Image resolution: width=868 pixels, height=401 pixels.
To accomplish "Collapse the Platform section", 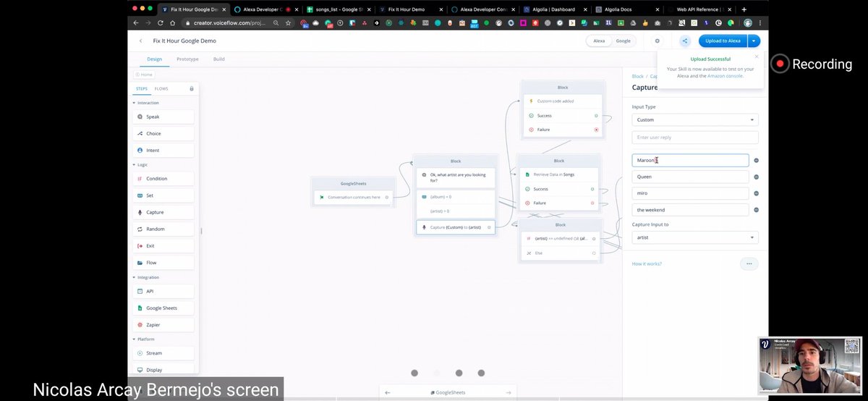I will [x=145, y=339].
